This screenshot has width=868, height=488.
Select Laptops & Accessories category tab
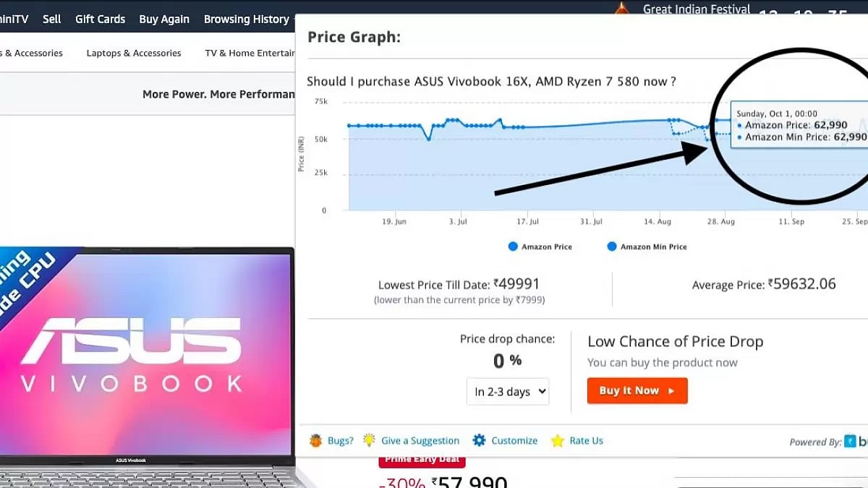pyautogui.click(x=134, y=53)
